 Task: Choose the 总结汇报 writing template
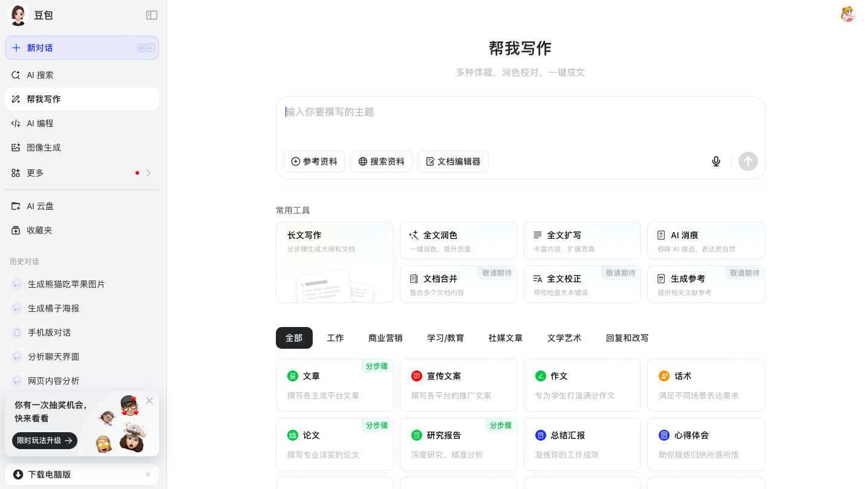582,444
